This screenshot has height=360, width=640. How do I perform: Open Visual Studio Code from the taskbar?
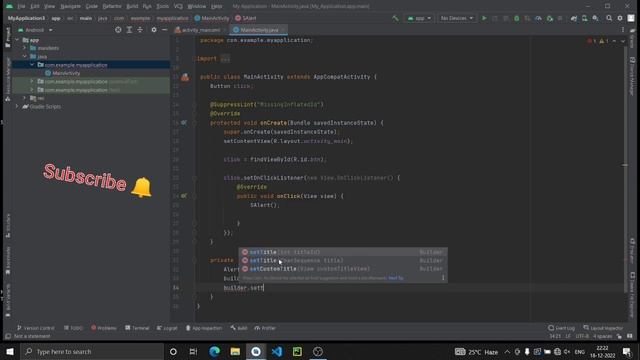tap(277, 351)
